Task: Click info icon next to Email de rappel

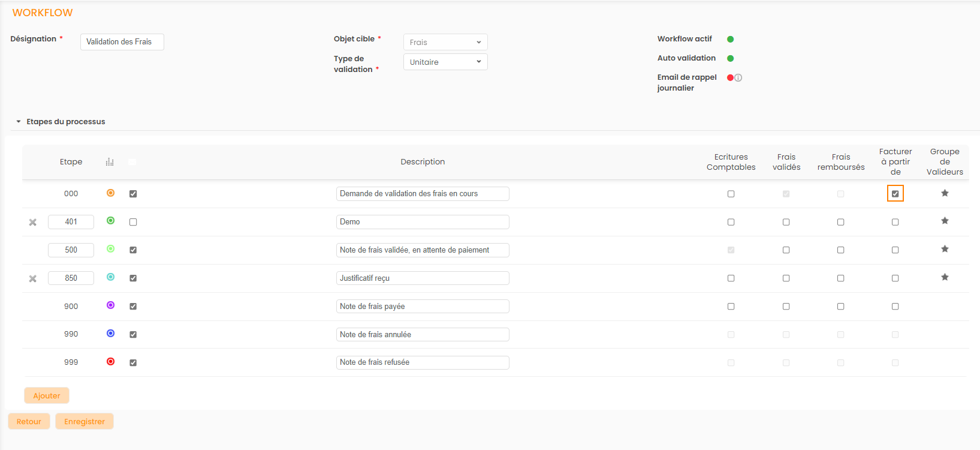Action: (738, 78)
